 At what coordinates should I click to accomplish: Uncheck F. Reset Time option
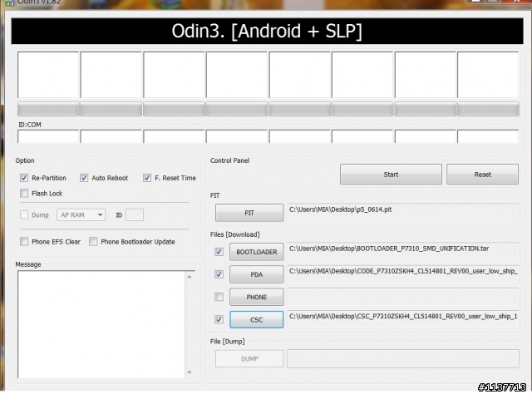point(147,178)
